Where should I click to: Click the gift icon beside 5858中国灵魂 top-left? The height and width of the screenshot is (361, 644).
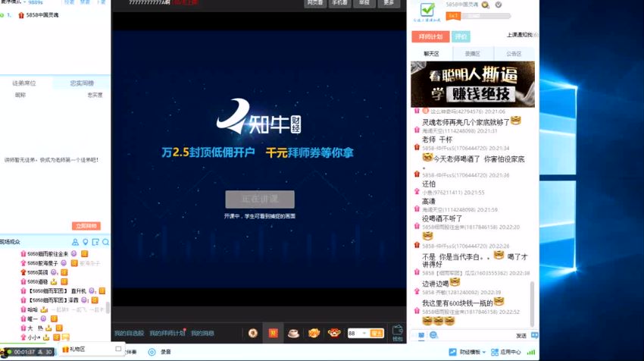click(21, 15)
